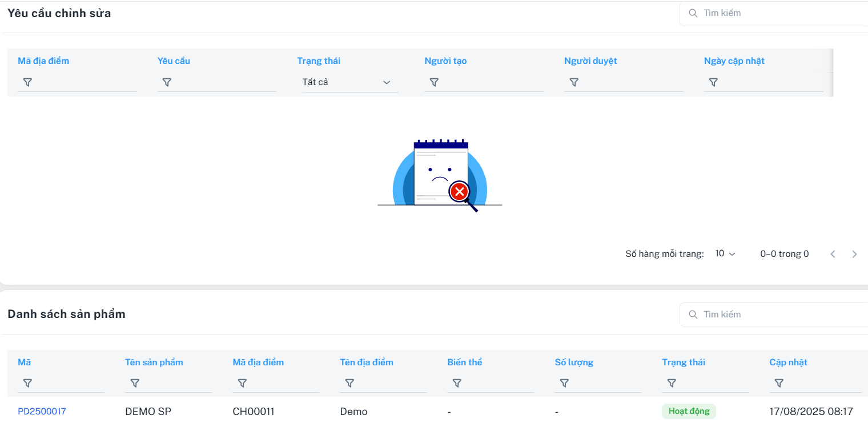Sort product list by Mã column header

click(25, 362)
